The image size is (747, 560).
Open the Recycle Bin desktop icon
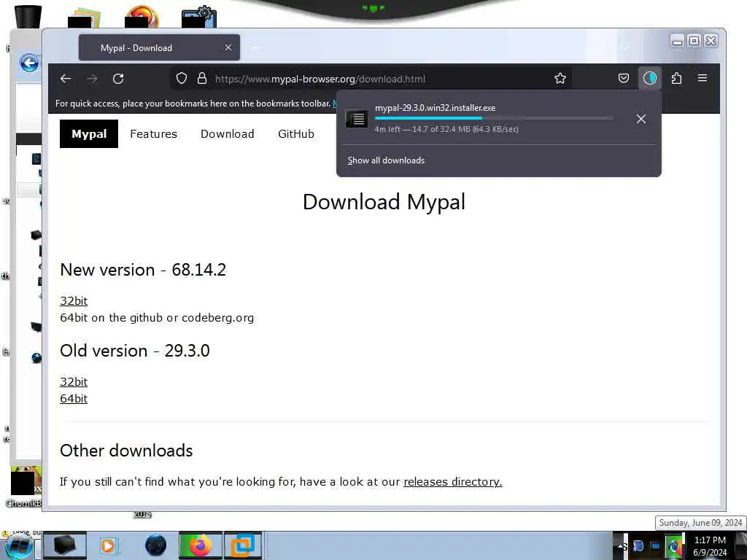(28, 16)
